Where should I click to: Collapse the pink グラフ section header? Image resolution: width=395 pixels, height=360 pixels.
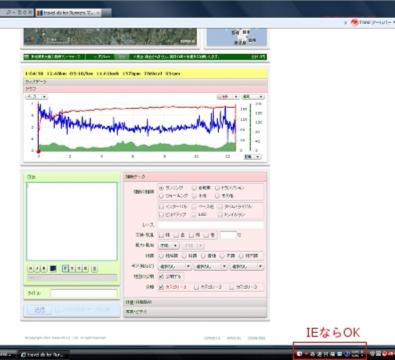click(145, 89)
